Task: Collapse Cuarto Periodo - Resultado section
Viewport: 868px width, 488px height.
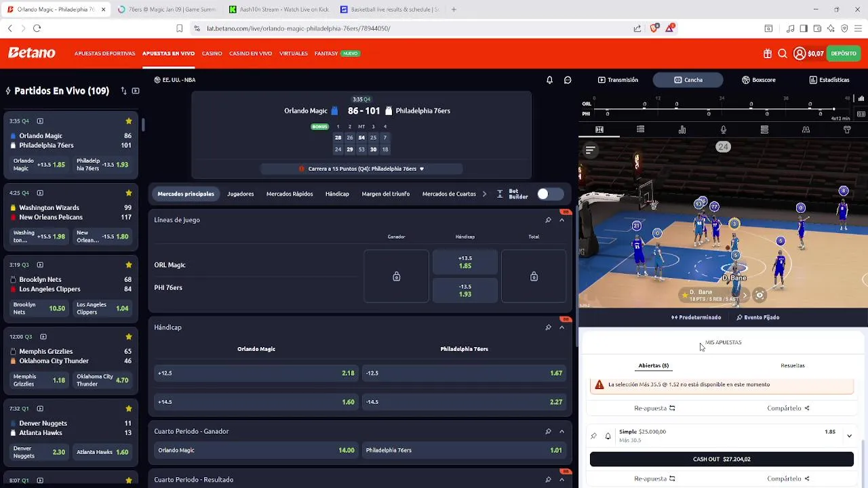Action: (561, 479)
